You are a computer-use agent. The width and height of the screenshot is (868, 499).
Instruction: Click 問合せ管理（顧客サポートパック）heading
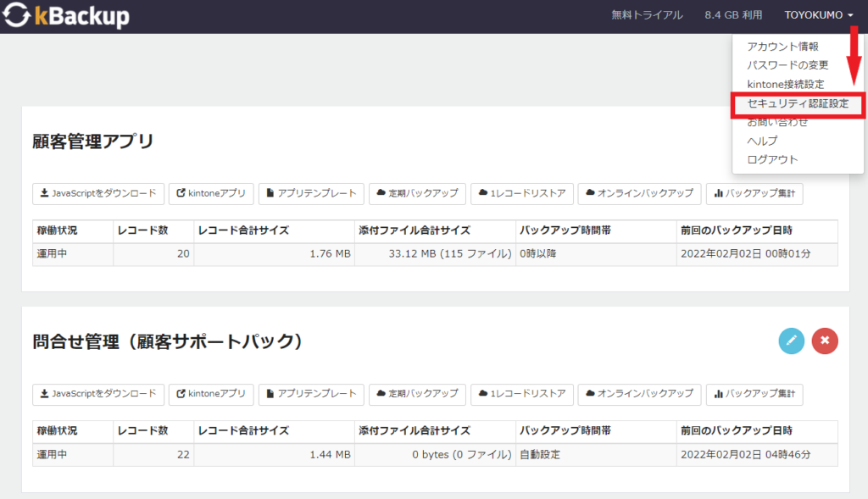(167, 341)
